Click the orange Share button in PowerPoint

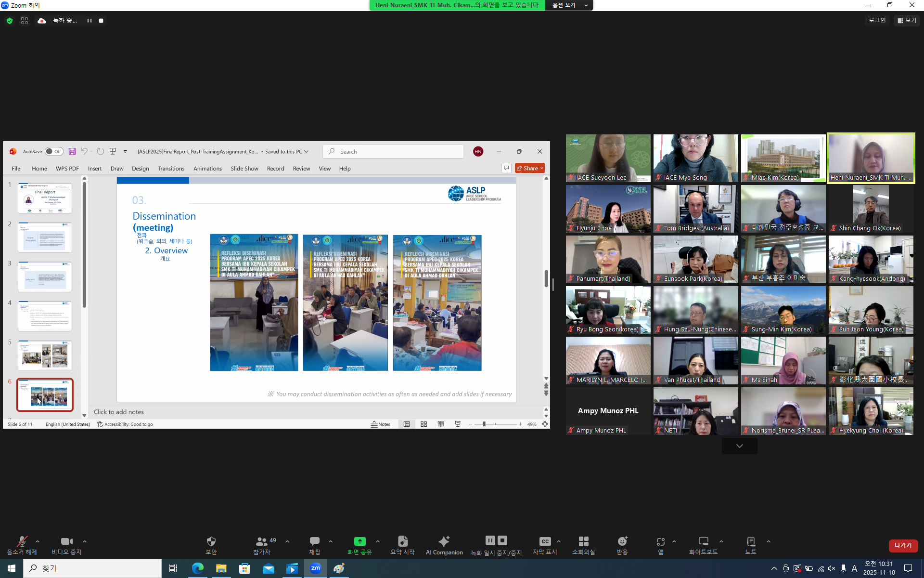529,168
